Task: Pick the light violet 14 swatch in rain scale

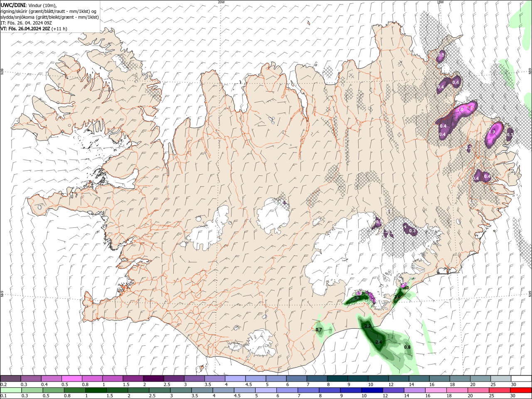Action: click(414, 390)
